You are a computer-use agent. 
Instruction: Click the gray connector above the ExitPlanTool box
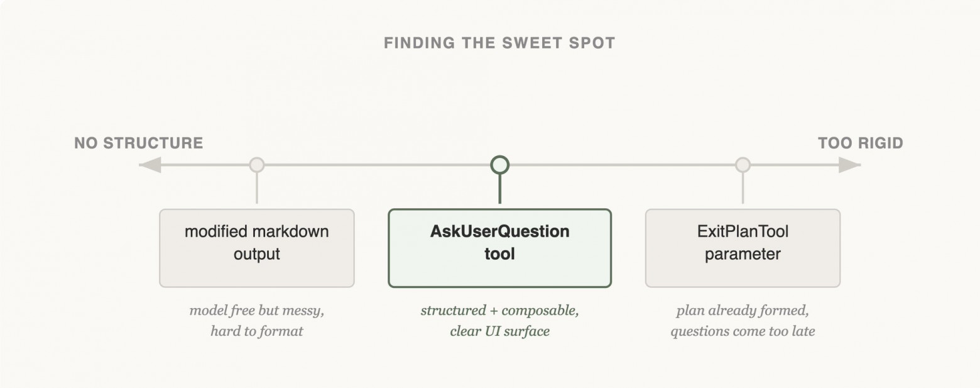click(x=743, y=189)
